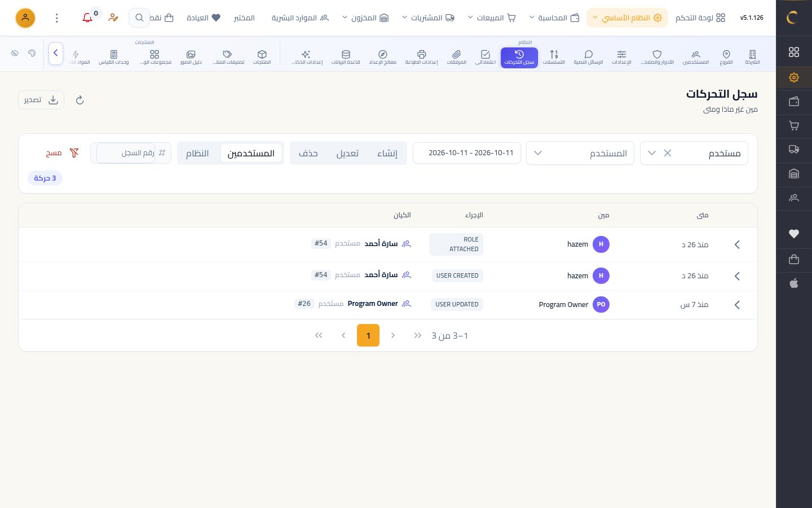Screen dimensions: 812x508
Task: Expand the ROLE ATTACHED log row
Action: pyautogui.click(x=737, y=244)
